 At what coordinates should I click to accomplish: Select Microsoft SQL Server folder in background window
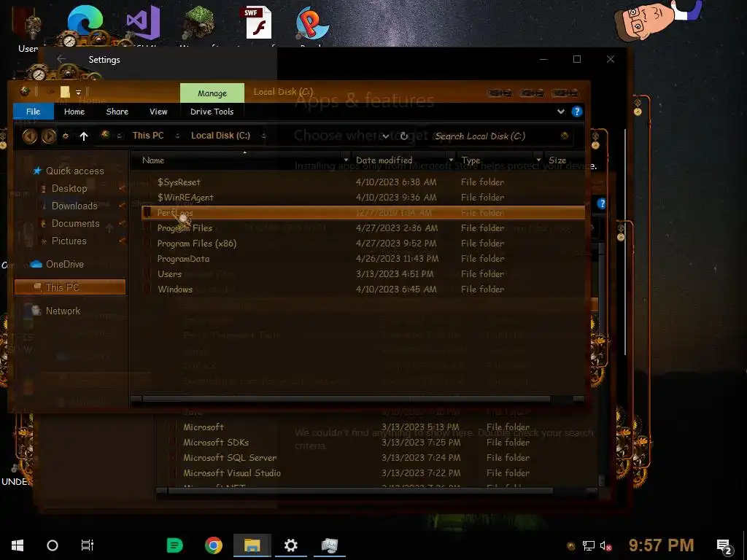[x=230, y=458]
